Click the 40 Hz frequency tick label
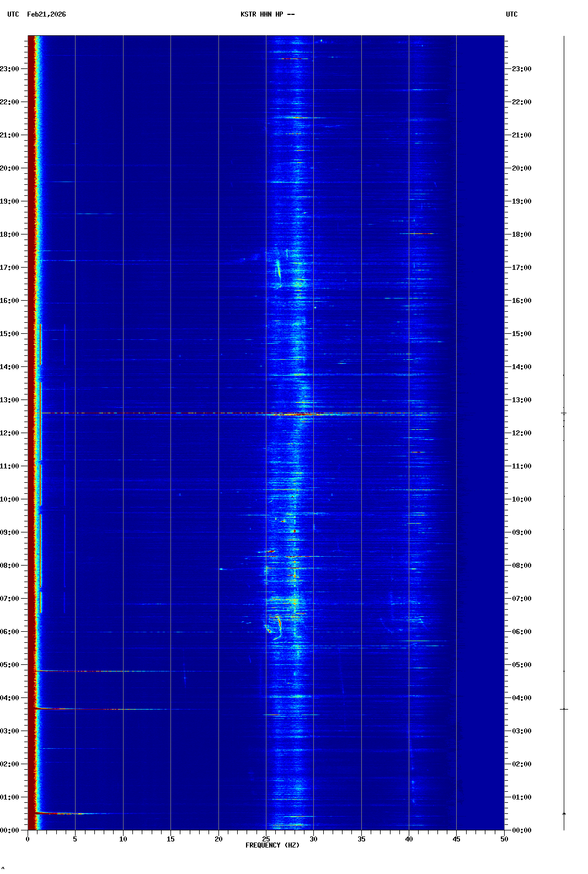This screenshot has width=588, height=874. point(409,839)
